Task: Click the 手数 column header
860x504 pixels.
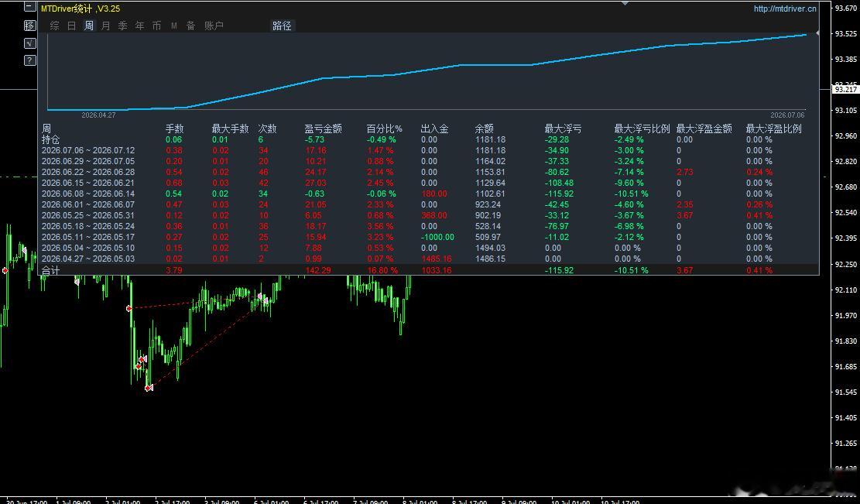Action: tap(175, 129)
